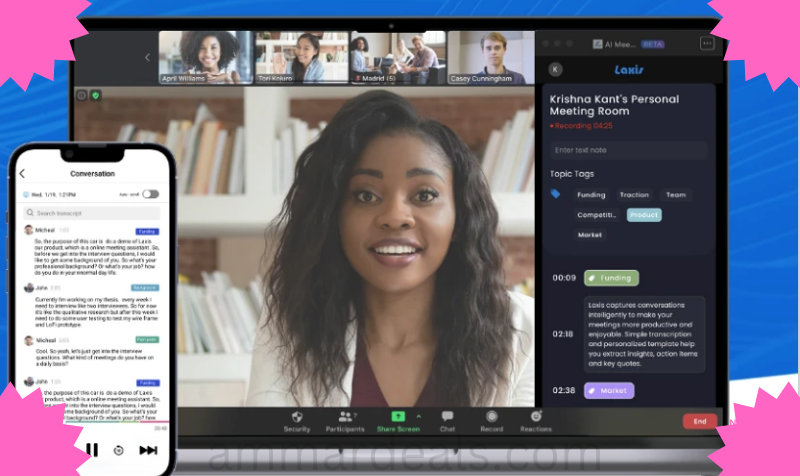Select Casey Cunningham video thumbnail

pyautogui.click(x=491, y=57)
